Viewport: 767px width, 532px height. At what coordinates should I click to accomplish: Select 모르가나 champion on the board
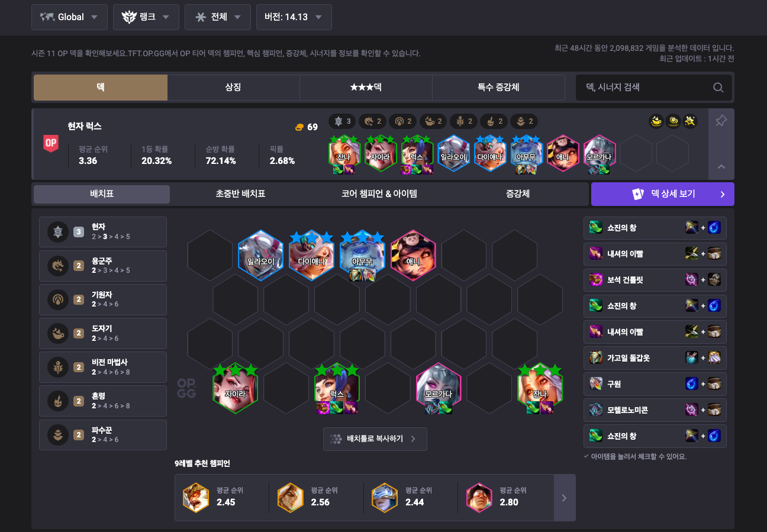tap(438, 388)
